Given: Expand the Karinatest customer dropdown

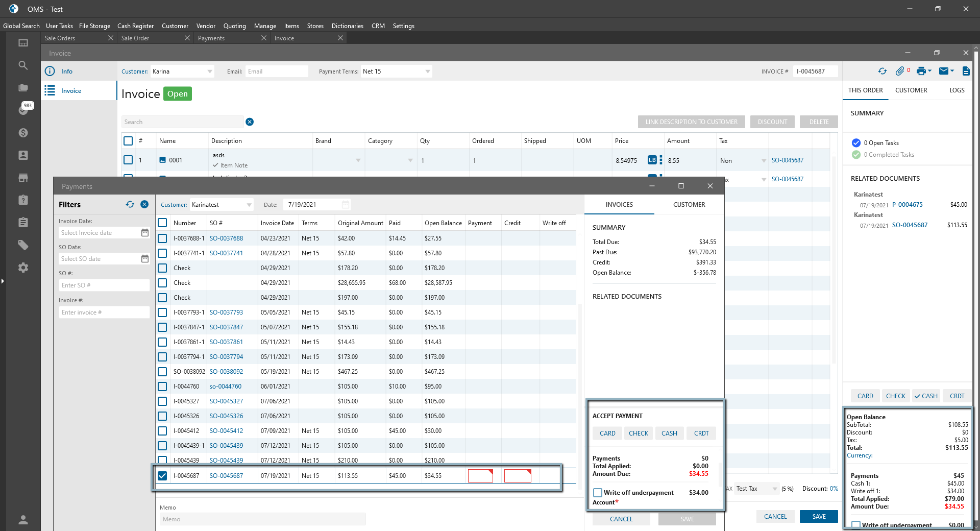Looking at the screenshot, I should click(249, 205).
